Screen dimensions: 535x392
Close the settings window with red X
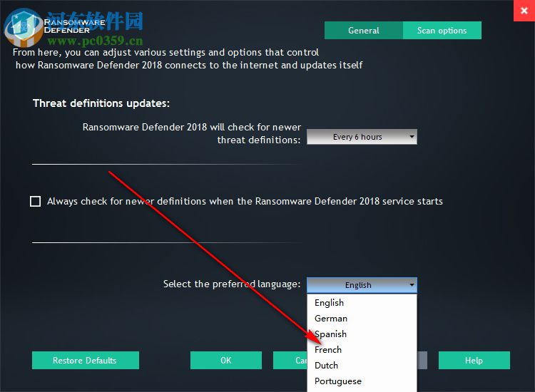coord(524,11)
